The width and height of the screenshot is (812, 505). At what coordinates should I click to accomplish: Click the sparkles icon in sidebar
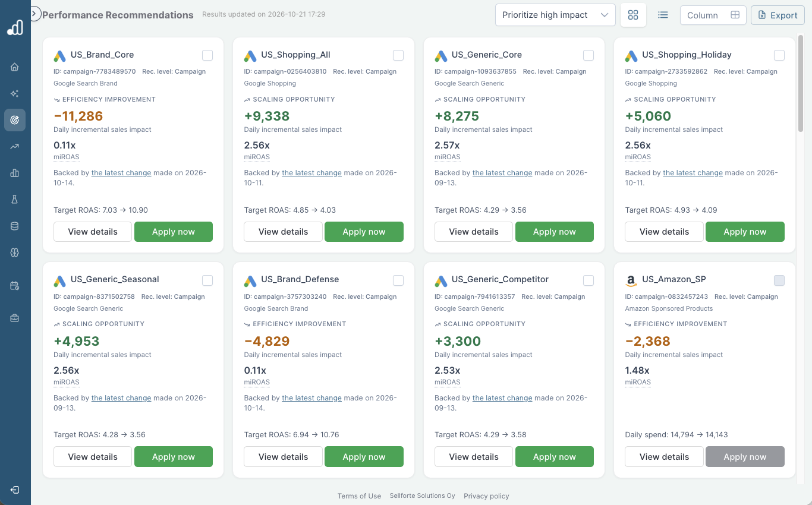[x=15, y=93]
